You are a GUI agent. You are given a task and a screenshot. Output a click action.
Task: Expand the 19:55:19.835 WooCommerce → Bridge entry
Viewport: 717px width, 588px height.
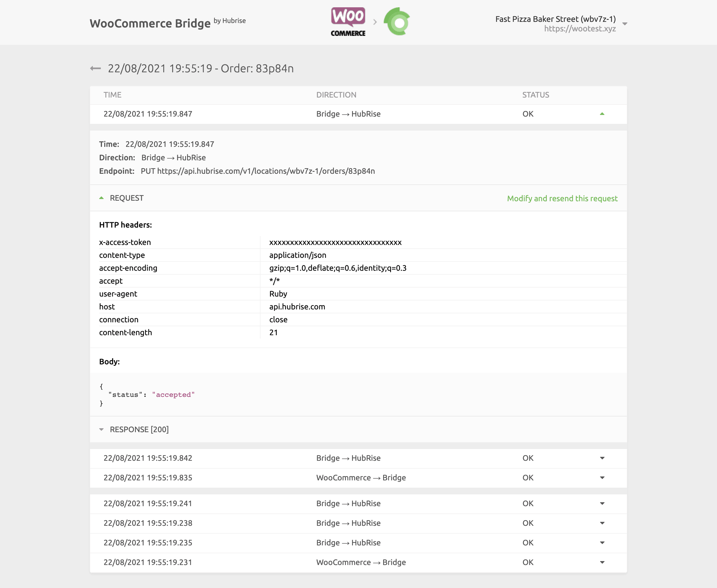pyautogui.click(x=602, y=478)
